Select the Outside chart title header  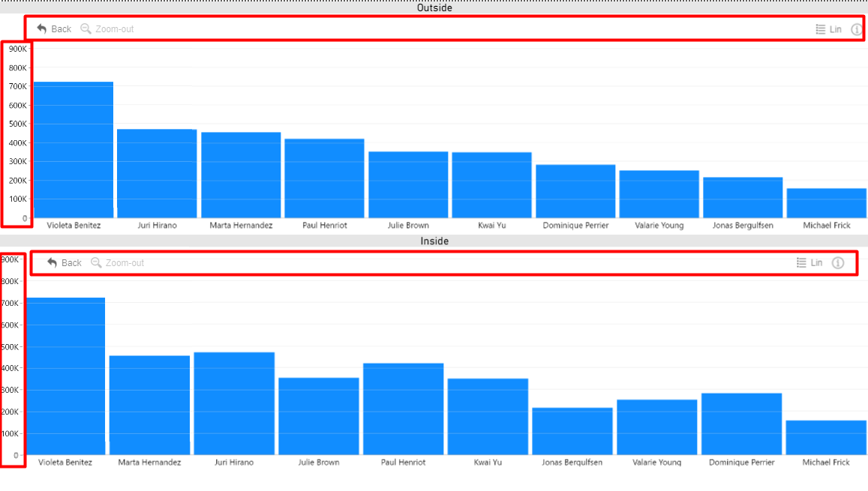434,8
